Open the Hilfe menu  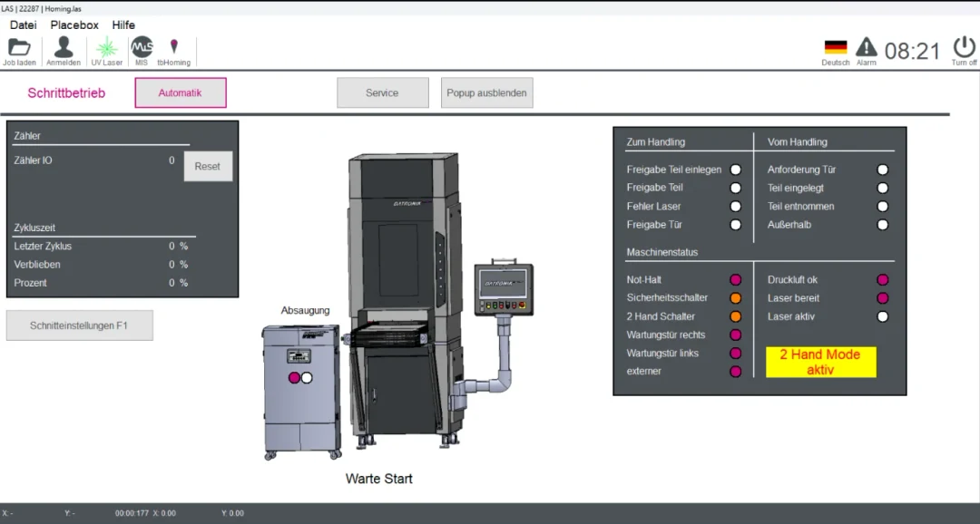point(123,24)
